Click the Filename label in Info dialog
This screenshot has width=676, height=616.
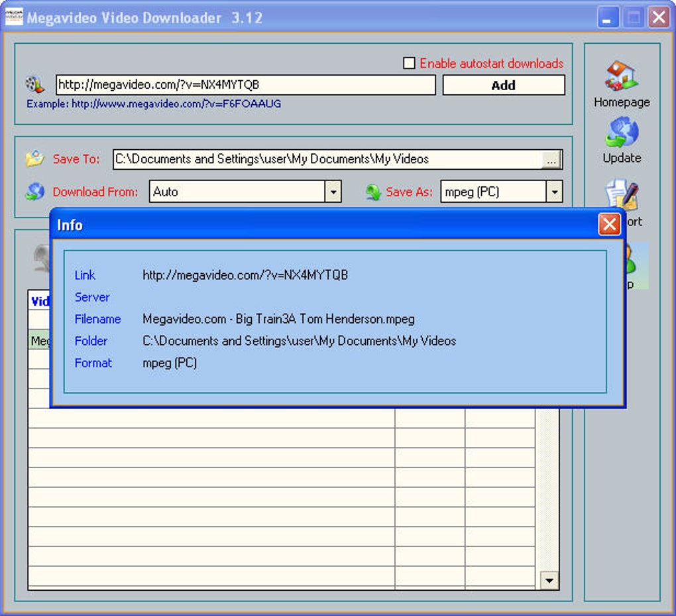pyautogui.click(x=97, y=319)
